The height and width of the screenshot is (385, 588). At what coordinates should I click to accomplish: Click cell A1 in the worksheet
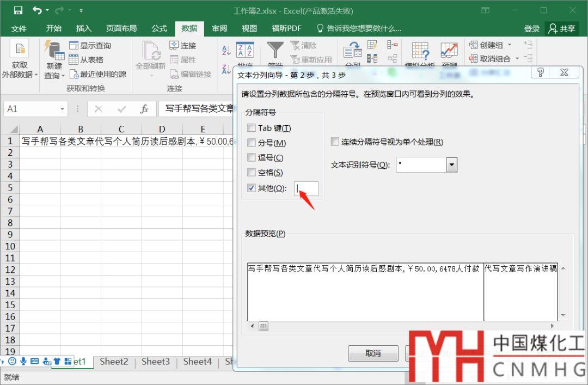(x=40, y=141)
